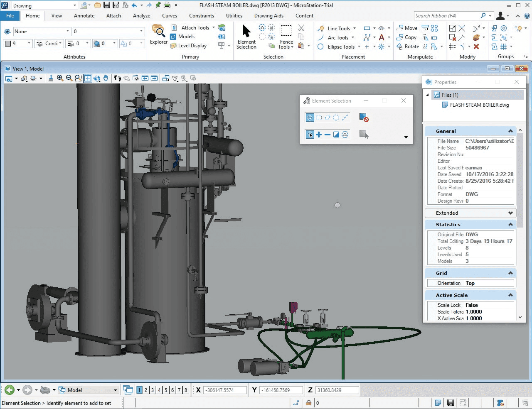Go to View Previous arrow icon

click(145, 78)
